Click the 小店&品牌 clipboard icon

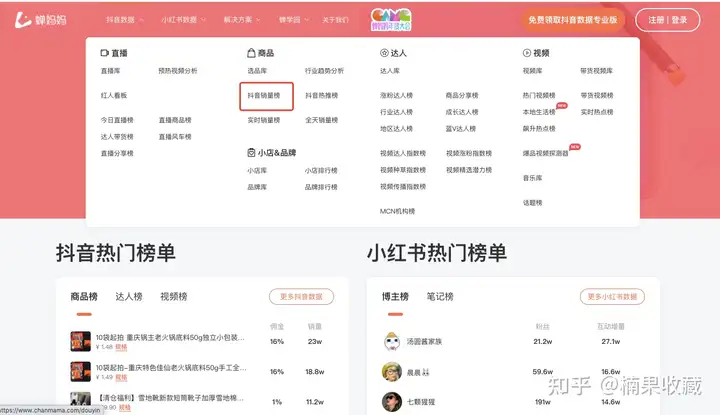click(x=251, y=153)
